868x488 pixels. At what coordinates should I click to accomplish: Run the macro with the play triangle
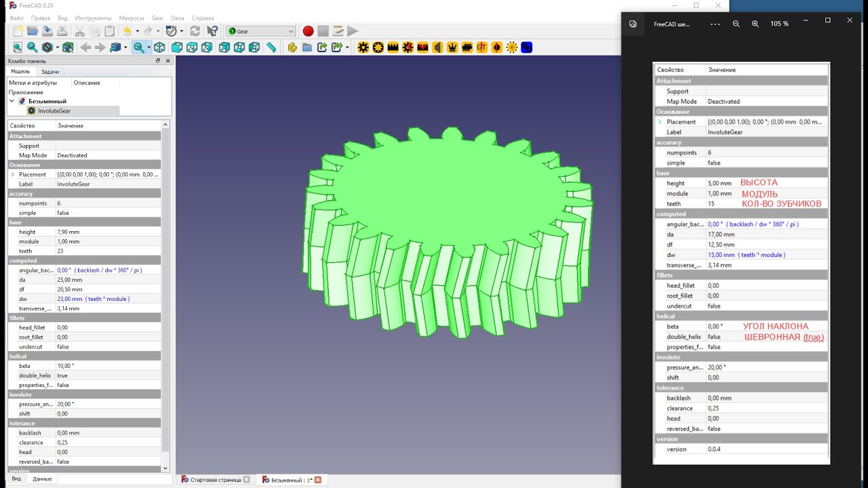tap(353, 31)
